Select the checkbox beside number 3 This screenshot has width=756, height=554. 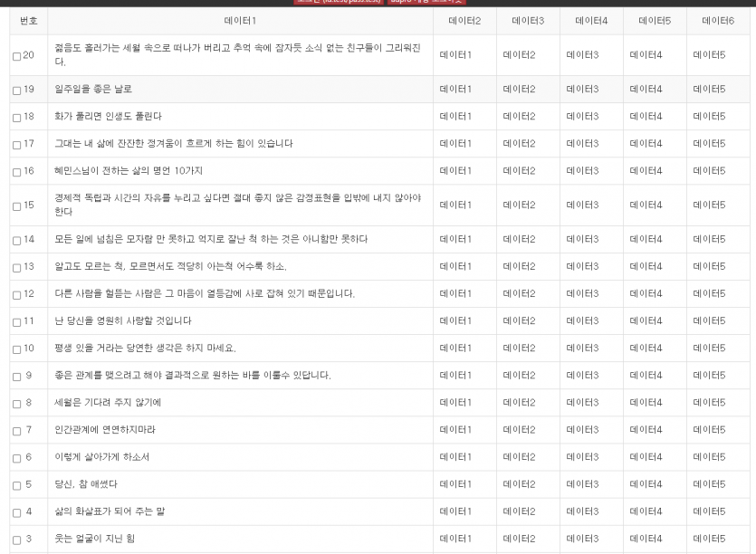(17, 540)
